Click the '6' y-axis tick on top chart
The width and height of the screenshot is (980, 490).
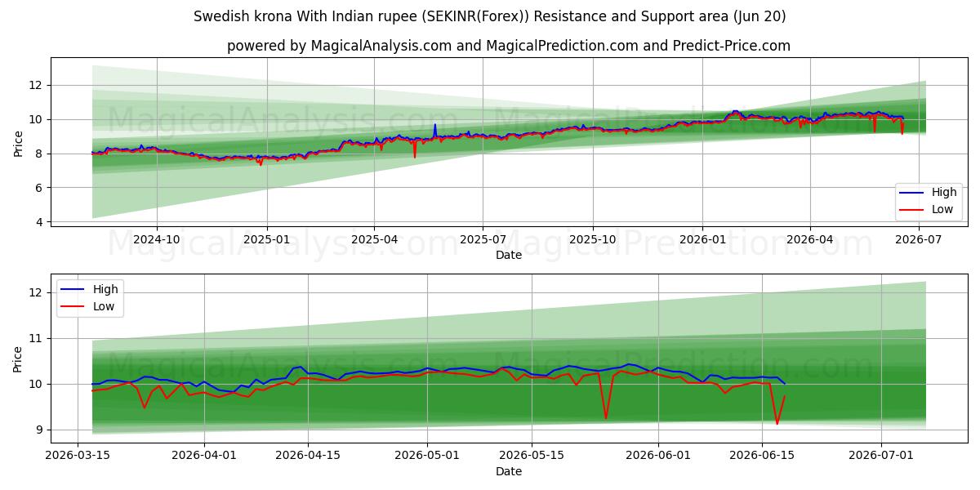pyautogui.click(x=40, y=188)
